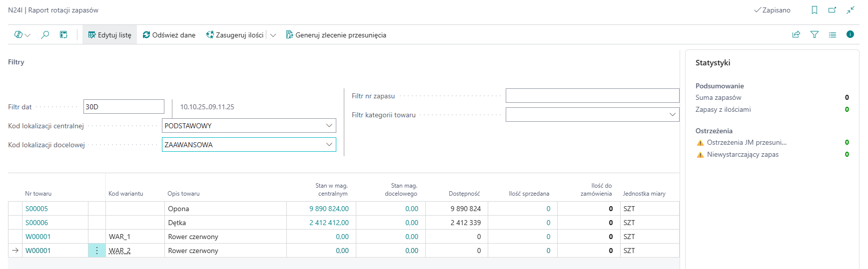Click Generuj zlecenie przesunięcia action

(x=336, y=35)
